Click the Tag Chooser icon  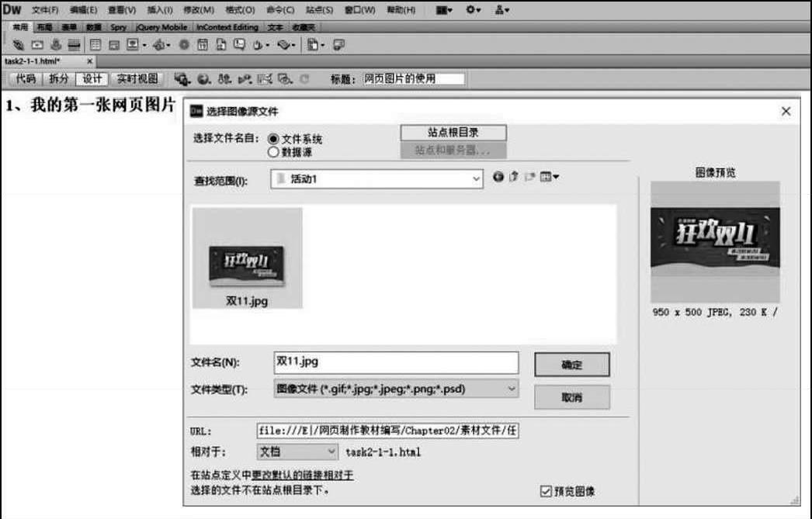pyautogui.click(x=338, y=45)
